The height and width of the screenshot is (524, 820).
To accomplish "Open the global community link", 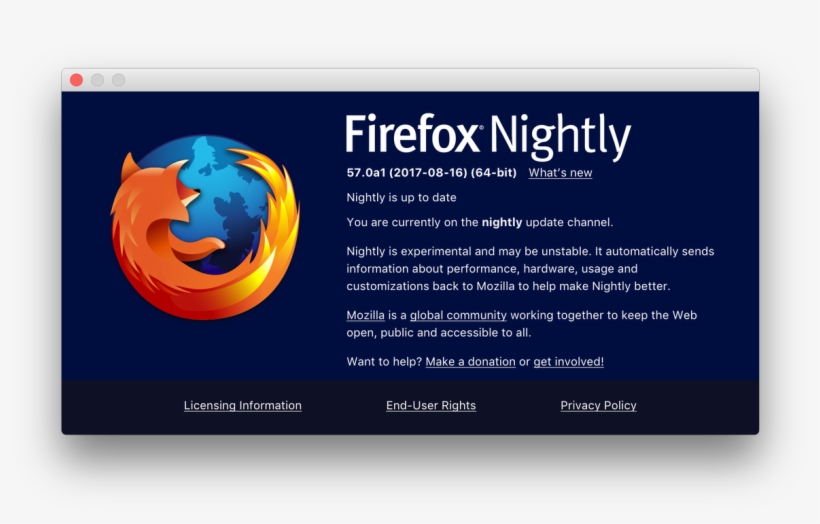I will (458, 315).
